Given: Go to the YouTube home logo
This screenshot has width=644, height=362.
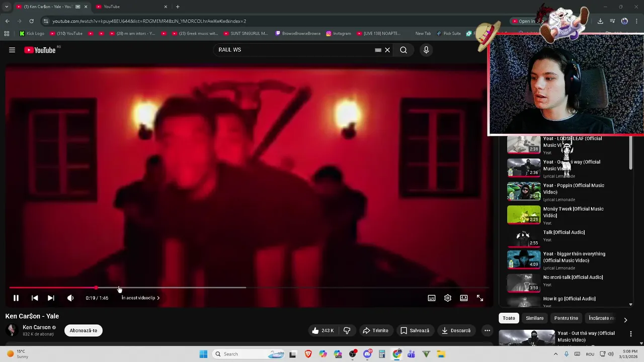Looking at the screenshot, I should point(40,50).
